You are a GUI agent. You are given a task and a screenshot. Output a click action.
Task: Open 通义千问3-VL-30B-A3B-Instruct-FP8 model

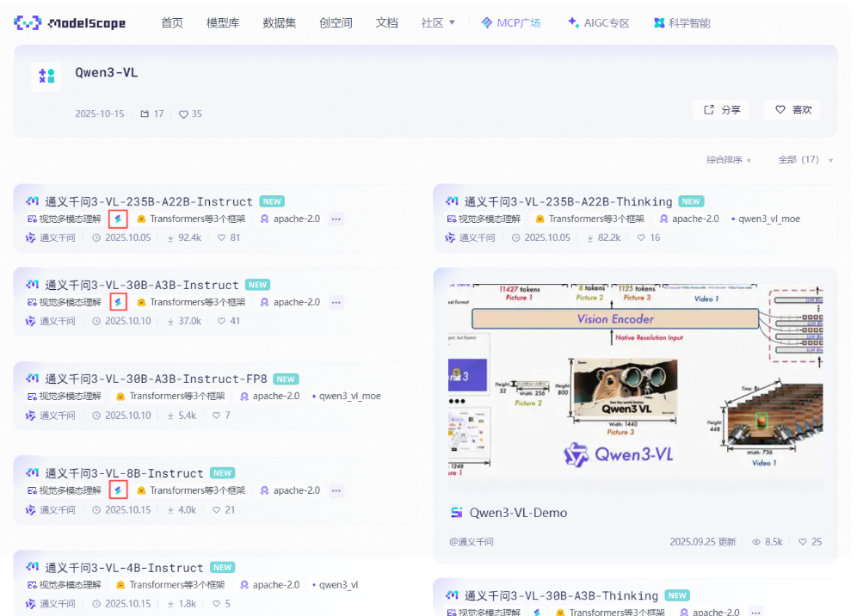click(x=156, y=379)
